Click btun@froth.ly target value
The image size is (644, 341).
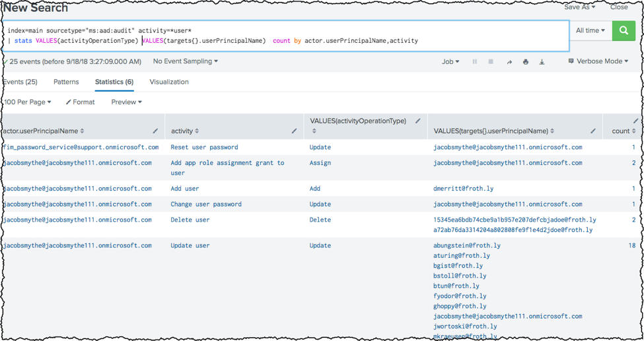pos(456,286)
